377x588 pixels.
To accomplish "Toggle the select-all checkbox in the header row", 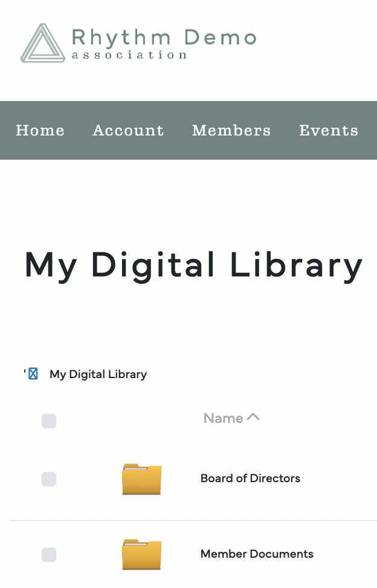I will tap(49, 421).
